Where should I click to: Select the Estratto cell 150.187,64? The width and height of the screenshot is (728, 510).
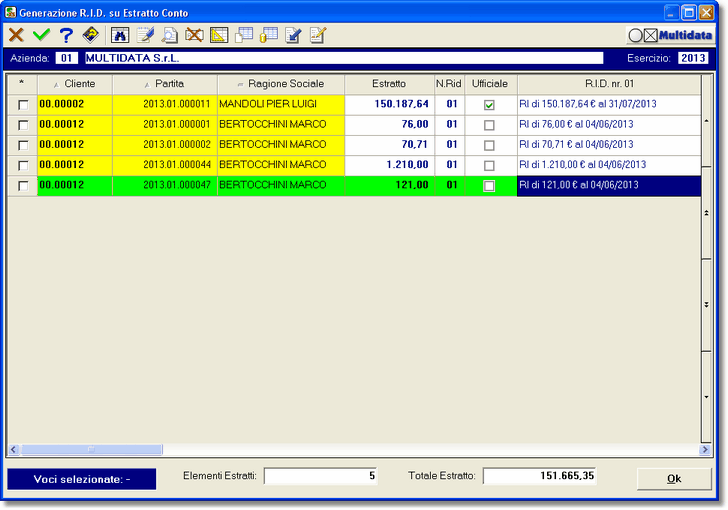click(x=390, y=104)
